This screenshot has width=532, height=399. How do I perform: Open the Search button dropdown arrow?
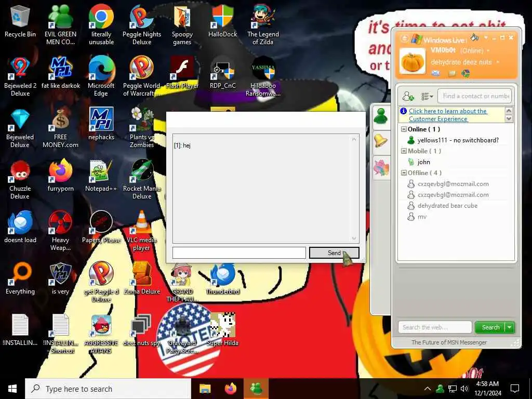510,327
